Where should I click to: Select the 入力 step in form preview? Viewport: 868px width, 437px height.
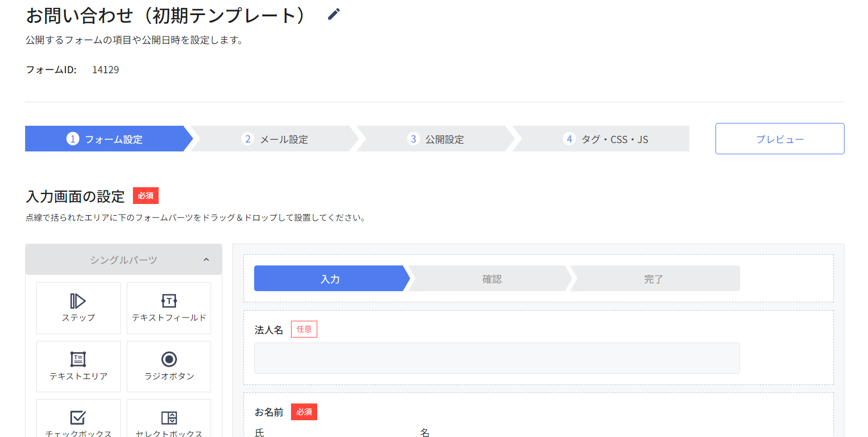click(x=330, y=279)
